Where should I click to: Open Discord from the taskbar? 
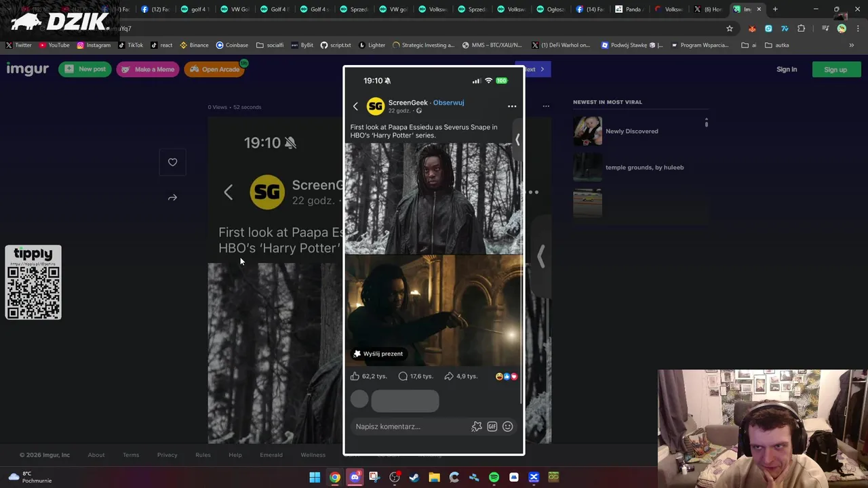[355, 477]
